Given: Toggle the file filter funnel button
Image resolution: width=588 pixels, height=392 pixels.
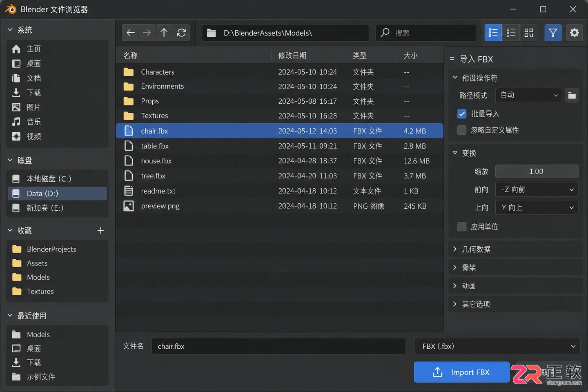Looking at the screenshot, I should [553, 33].
